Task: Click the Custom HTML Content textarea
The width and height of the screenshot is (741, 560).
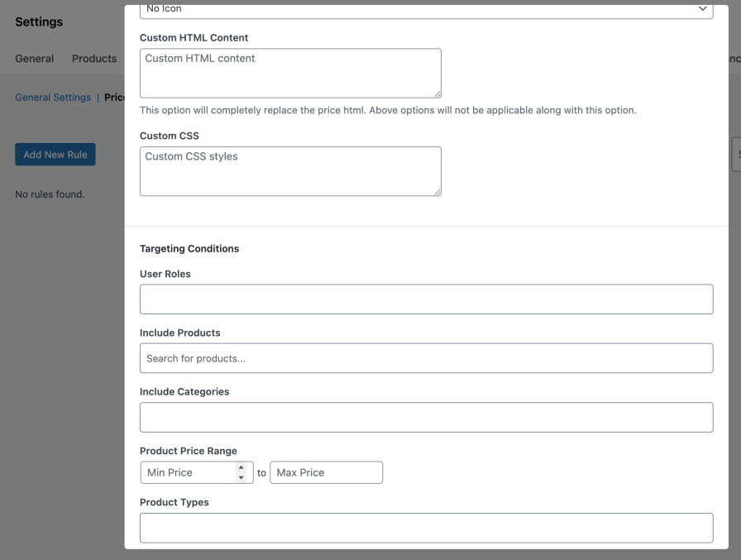Action: pos(290,73)
